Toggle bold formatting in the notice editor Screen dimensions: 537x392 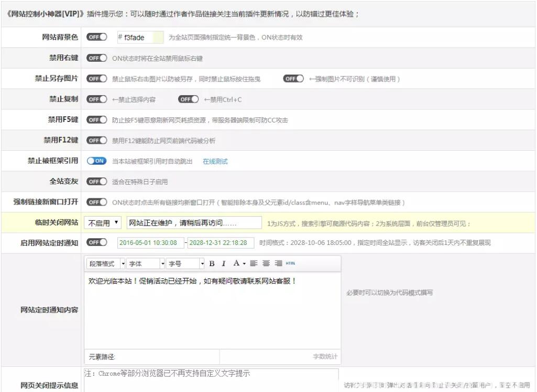click(x=211, y=263)
